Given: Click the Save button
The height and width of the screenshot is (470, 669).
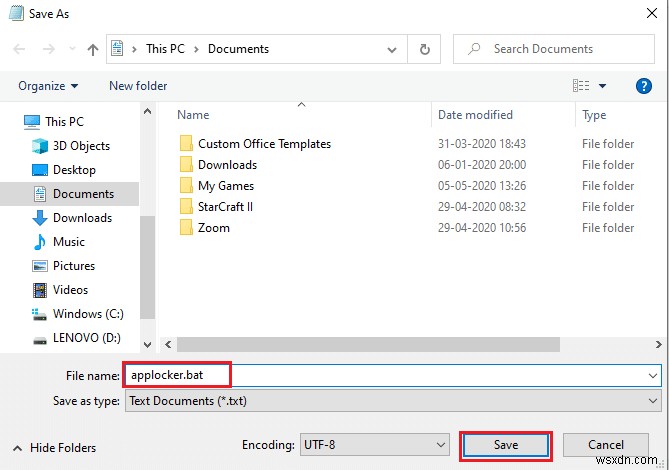Looking at the screenshot, I should [506, 445].
